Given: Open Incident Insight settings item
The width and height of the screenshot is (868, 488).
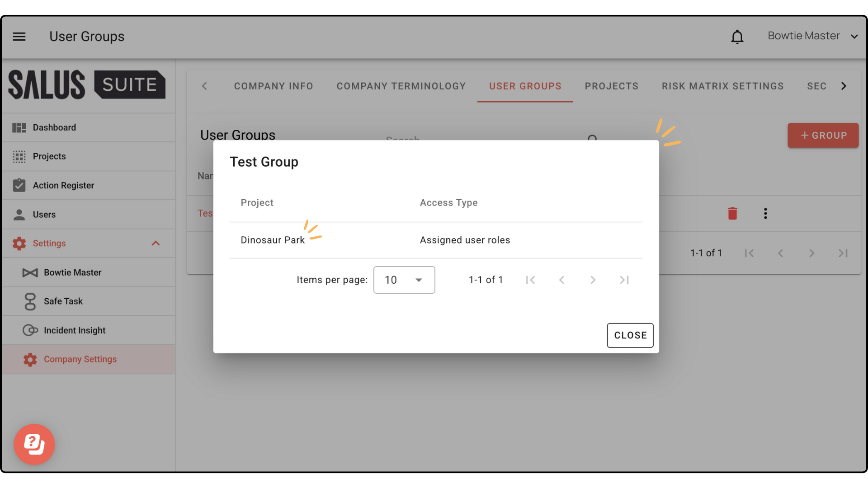Looking at the screenshot, I should coord(75,330).
